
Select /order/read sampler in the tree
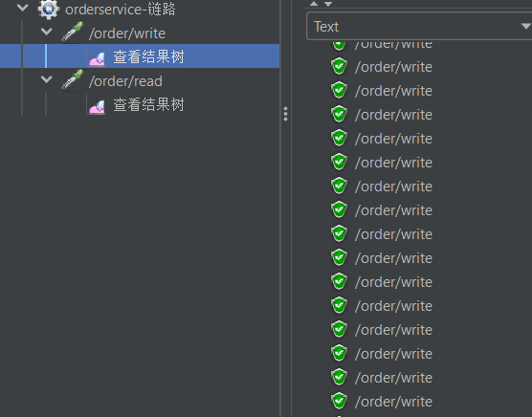click(125, 81)
